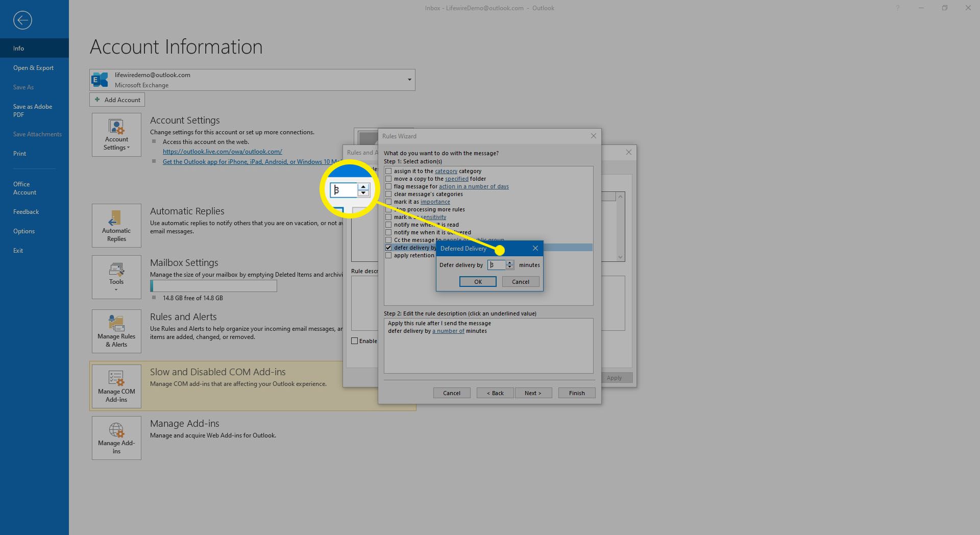Click Next in Rules Wizard
Screen dimensions: 980x535
(533, 393)
